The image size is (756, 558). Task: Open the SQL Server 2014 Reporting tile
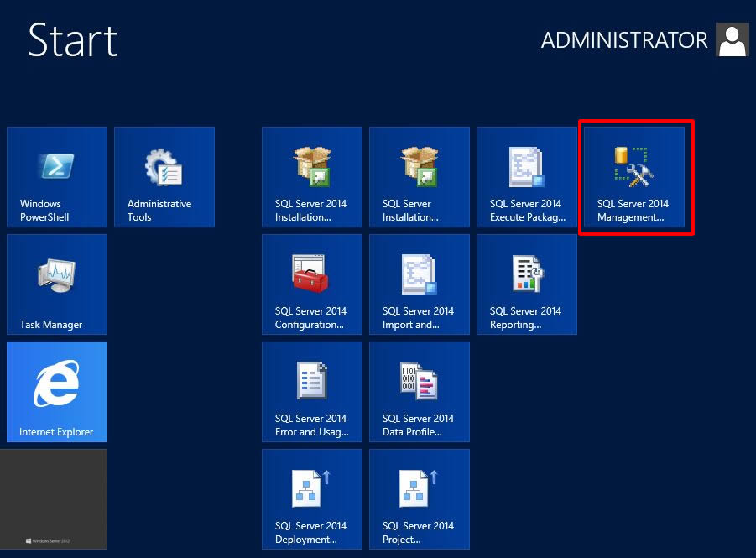(527, 284)
